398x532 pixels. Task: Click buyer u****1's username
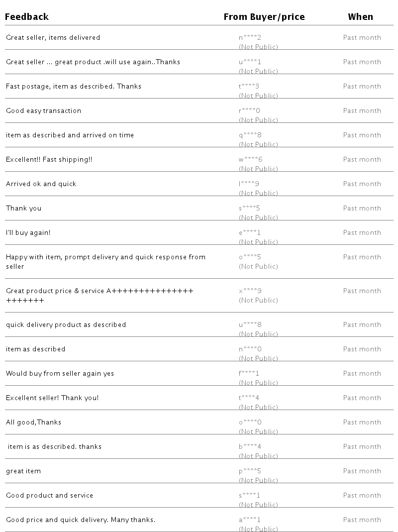[250, 62]
